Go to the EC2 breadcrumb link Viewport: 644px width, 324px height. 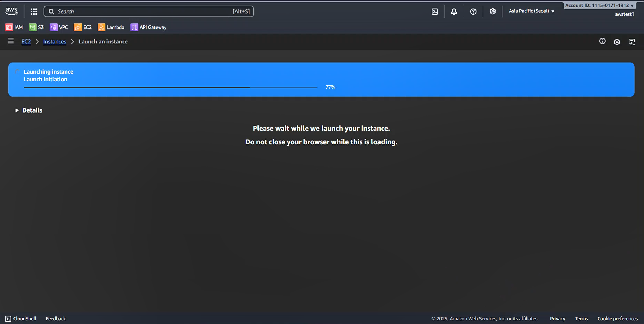pyautogui.click(x=26, y=42)
